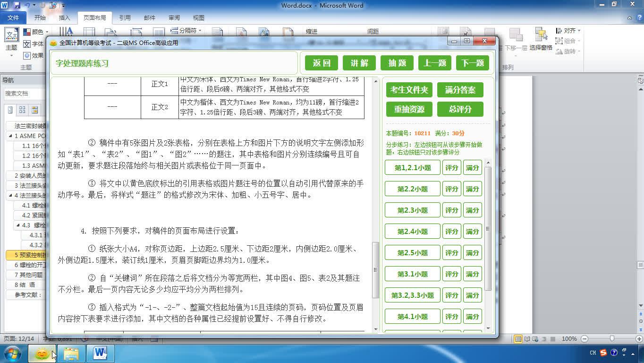Click the step list scrollbar thumb
Image resolution: width=644 pixels, height=363 pixels.
[488, 229]
